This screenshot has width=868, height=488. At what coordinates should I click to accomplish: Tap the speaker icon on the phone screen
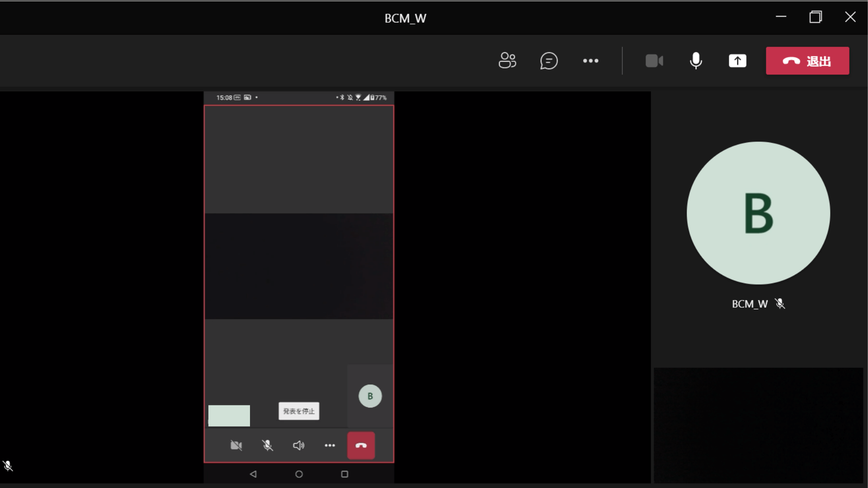point(298,445)
